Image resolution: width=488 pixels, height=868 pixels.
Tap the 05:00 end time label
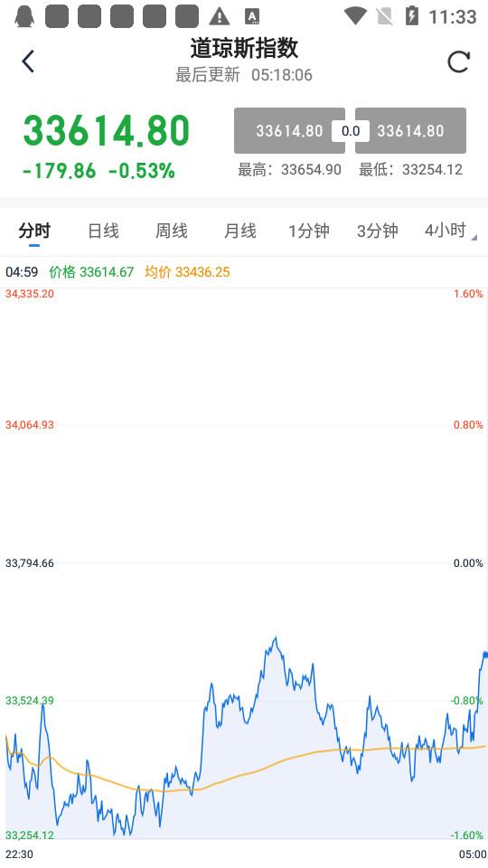473,854
